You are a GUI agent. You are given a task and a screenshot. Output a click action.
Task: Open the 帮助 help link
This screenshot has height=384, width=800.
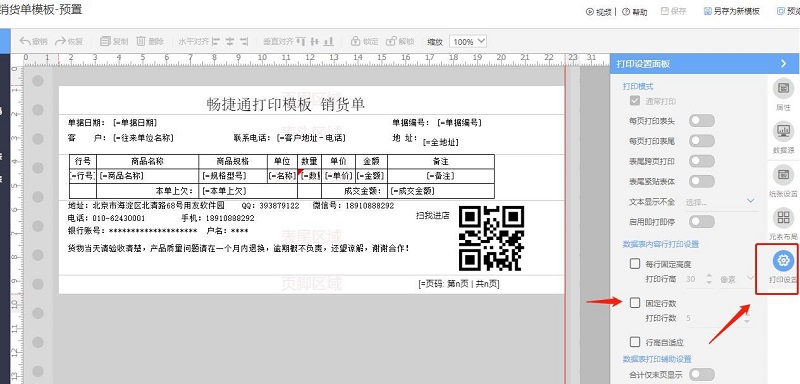(x=635, y=12)
